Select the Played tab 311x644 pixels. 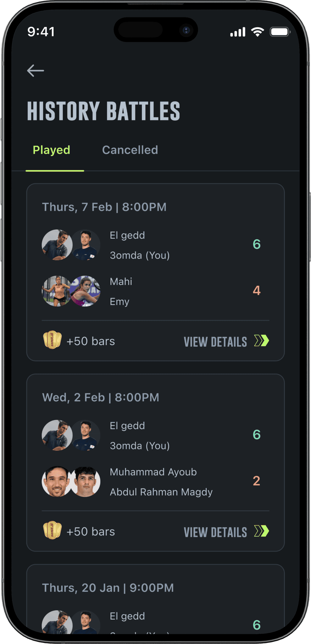click(52, 150)
